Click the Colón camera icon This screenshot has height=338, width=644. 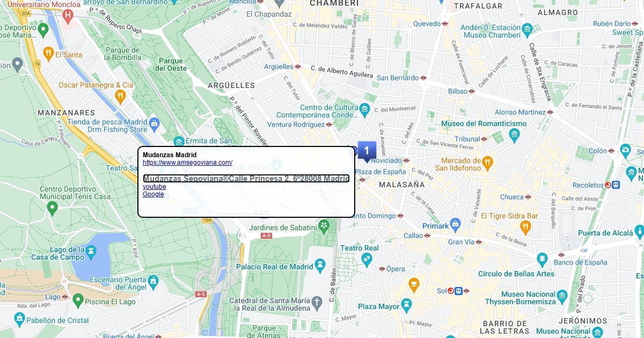[625, 149]
